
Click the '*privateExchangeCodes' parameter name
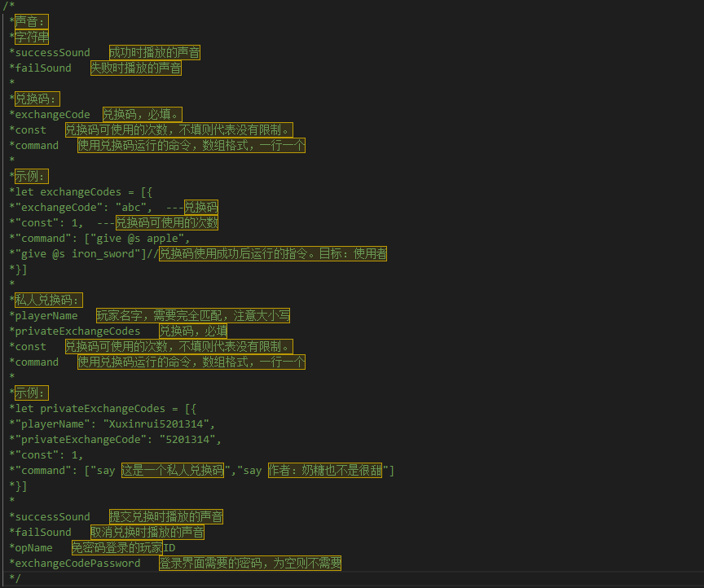point(75,331)
